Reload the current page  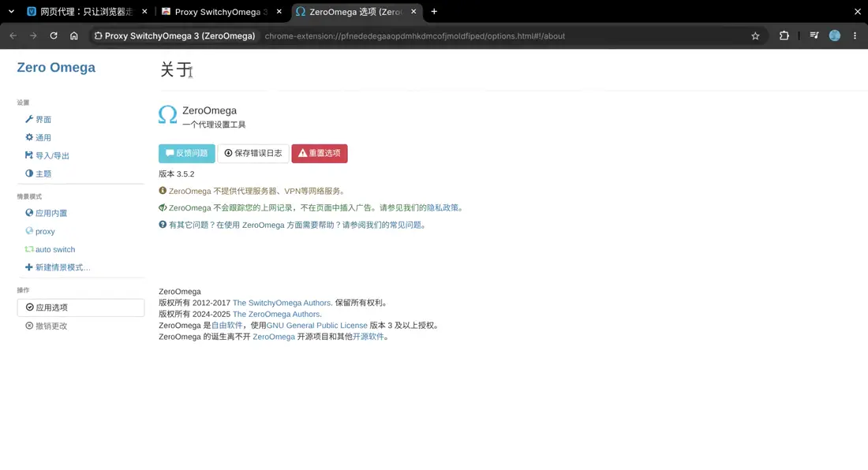click(x=54, y=36)
